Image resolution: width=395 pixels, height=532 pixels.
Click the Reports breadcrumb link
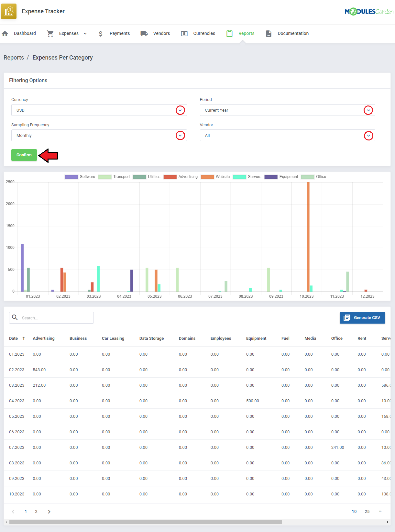pyautogui.click(x=14, y=58)
